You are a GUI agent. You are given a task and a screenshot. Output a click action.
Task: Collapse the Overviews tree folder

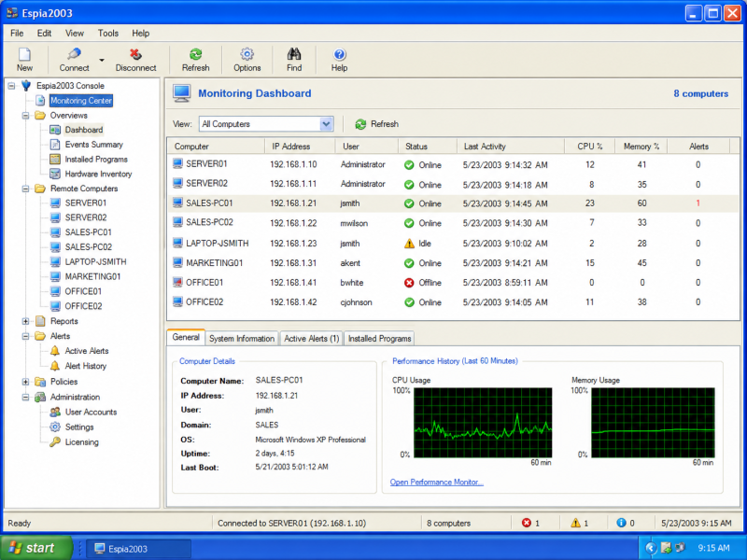[x=26, y=115]
